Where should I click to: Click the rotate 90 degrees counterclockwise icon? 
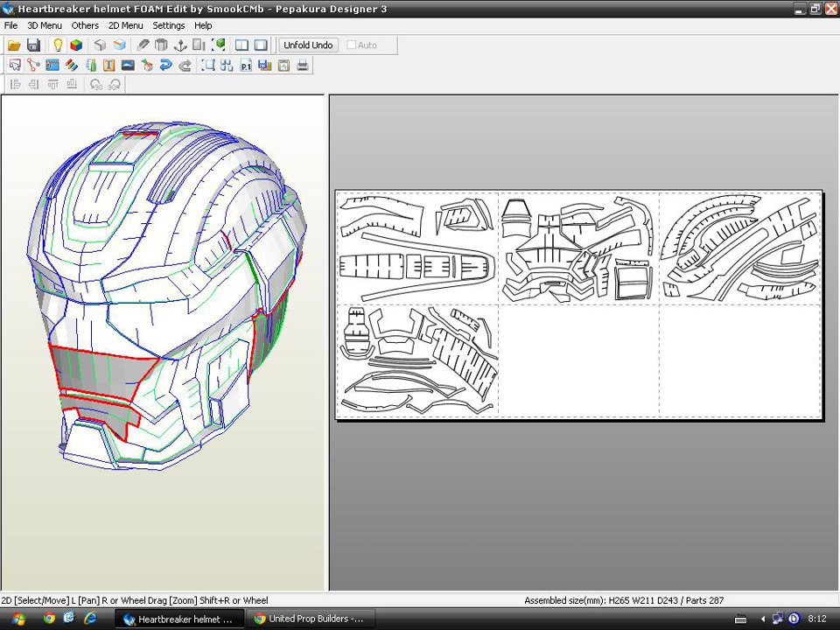[96, 85]
